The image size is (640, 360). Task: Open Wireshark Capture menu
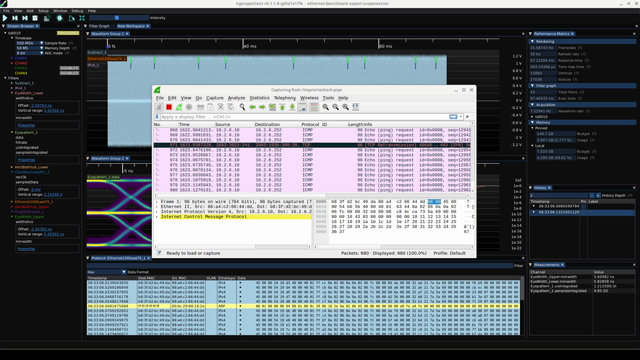(x=215, y=98)
